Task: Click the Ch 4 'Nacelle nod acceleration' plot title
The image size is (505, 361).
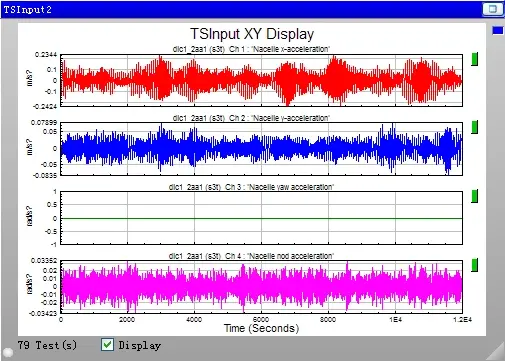Action: [x=251, y=256]
